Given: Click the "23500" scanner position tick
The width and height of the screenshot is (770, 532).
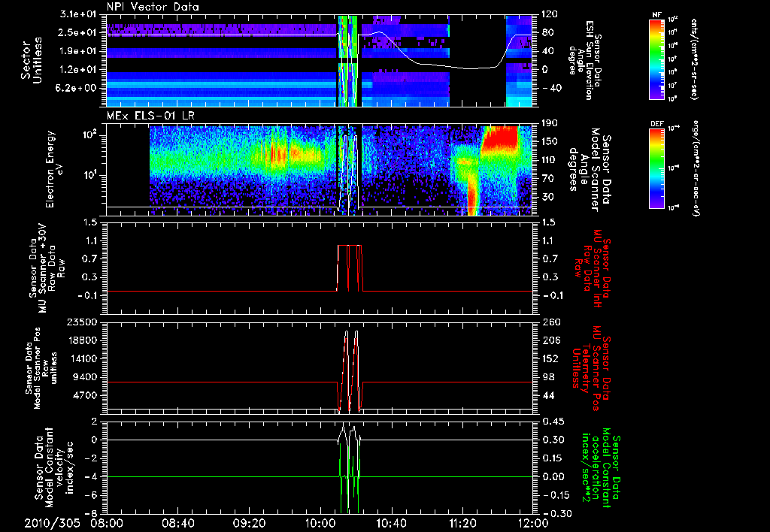Looking at the screenshot, I should (81, 322).
